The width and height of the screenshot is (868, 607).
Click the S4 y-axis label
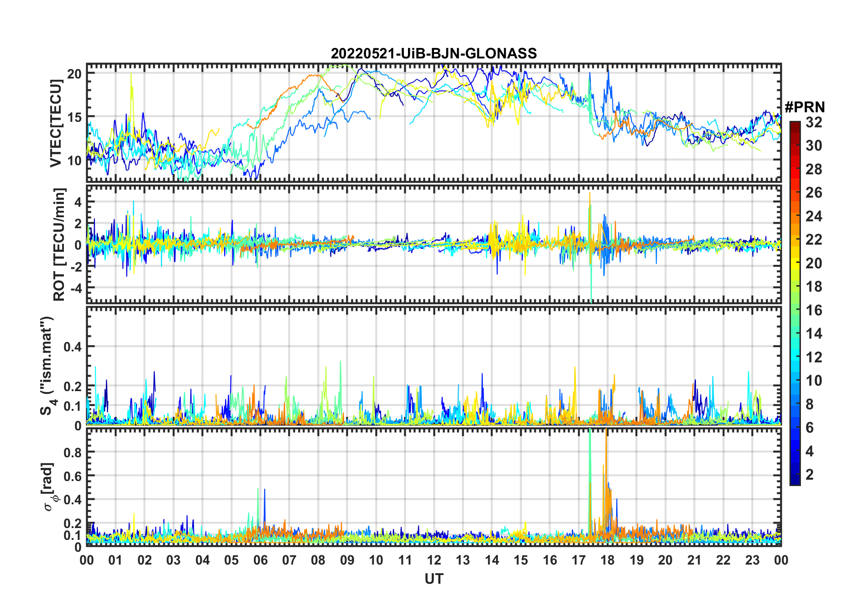click(47, 365)
